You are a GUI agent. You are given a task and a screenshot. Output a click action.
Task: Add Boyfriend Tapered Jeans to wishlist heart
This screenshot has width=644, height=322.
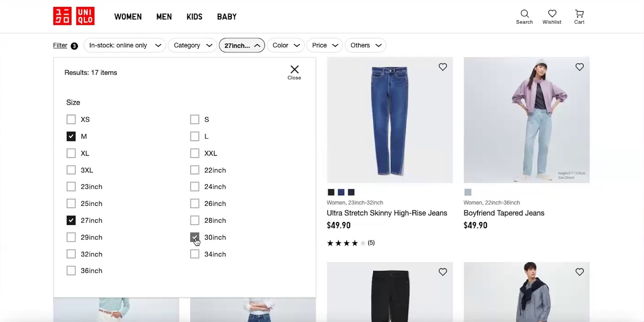pyautogui.click(x=579, y=67)
